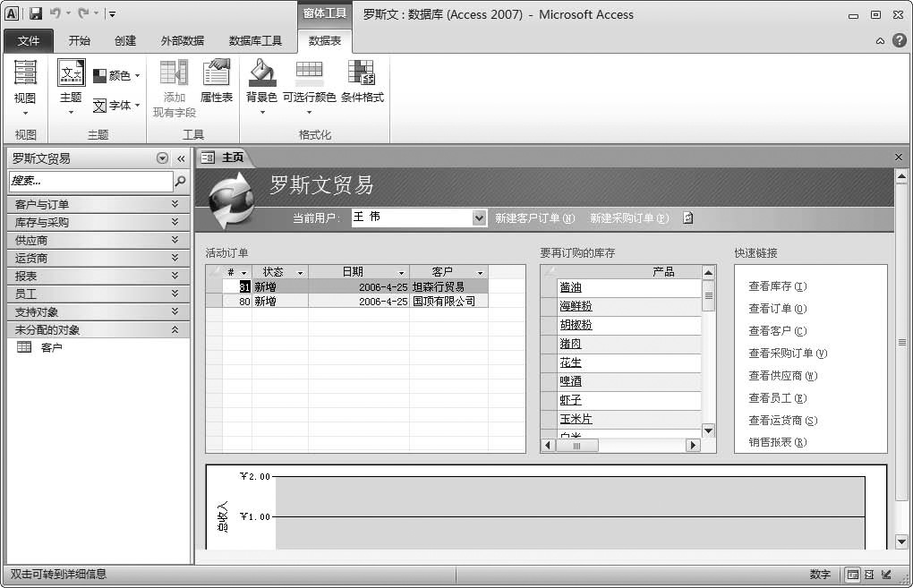Open the 主题 themes gallery
The width and height of the screenshot is (913, 588).
(x=71, y=88)
